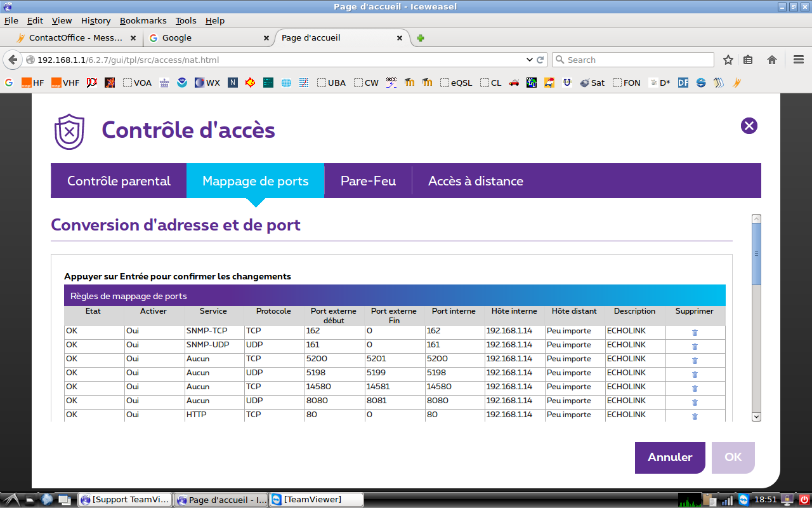The width and height of the screenshot is (812, 508).
Task: Click the 8081 external end port cell
Action: (x=395, y=401)
